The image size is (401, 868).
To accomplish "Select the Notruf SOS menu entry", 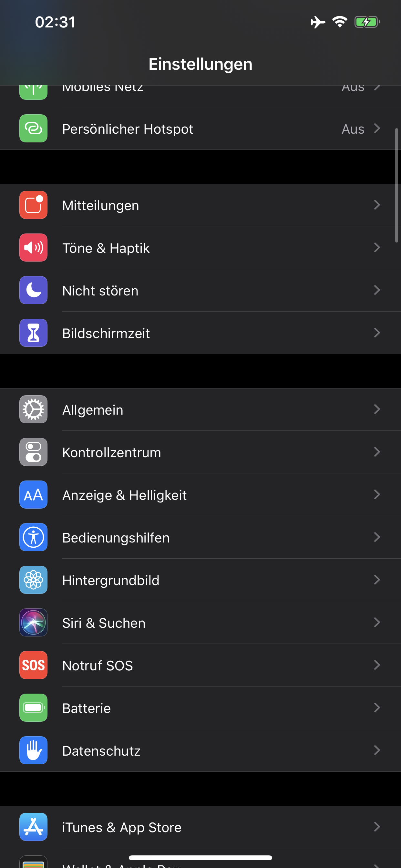I will coord(98,666).
